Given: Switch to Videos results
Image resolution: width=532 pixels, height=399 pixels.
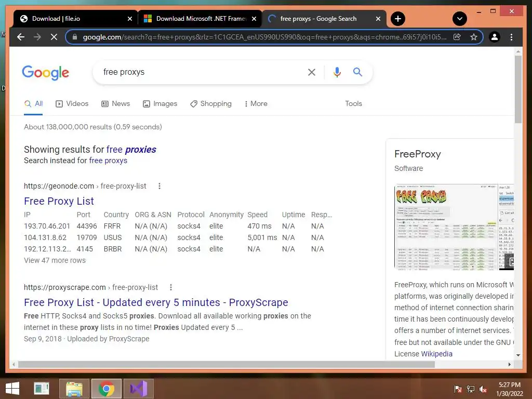Looking at the screenshot, I should tap(72, 104).
